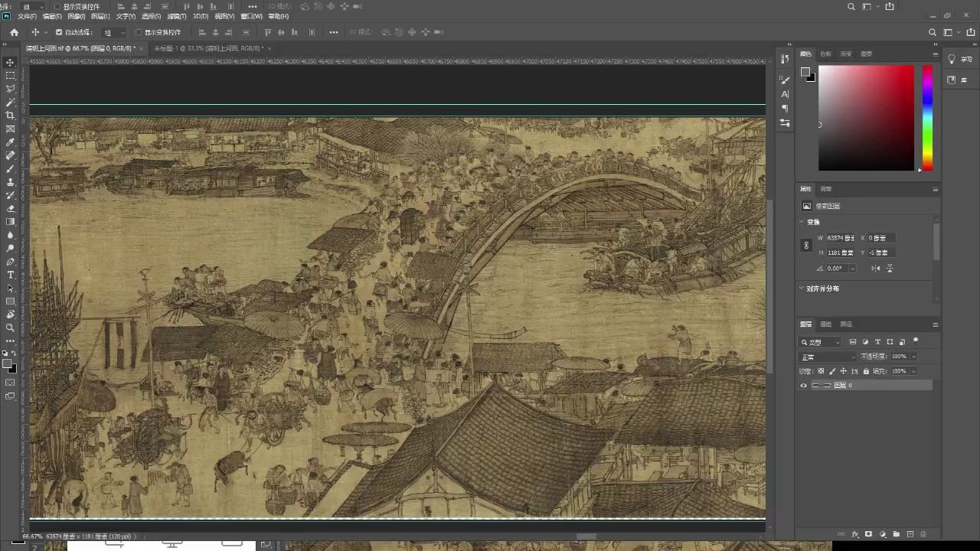
Task: Toggle layer filtering switch on the filter row's right end
Action: click(x=916, y=341)
